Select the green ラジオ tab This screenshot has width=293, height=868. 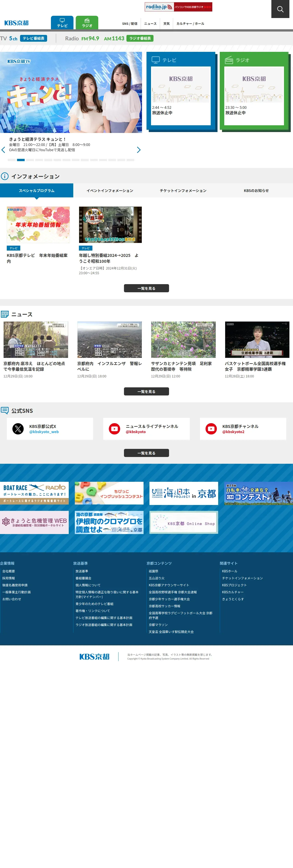87,23
